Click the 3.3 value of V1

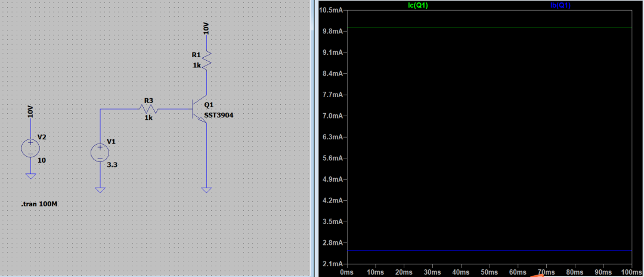click(112, 164)
